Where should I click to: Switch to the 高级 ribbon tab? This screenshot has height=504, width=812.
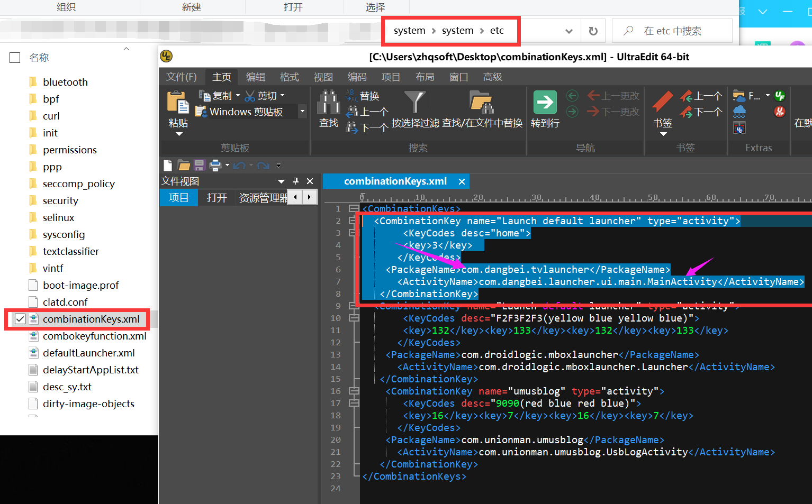click(x=493, y=77)
